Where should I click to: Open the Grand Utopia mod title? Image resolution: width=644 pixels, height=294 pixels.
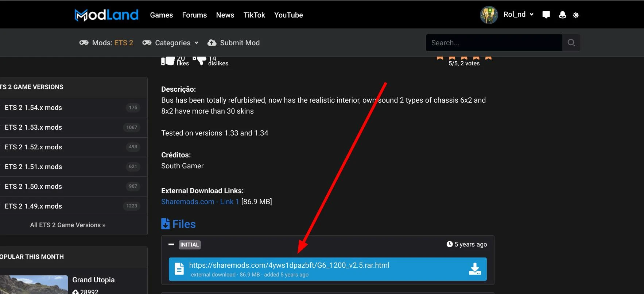[93, 280]
